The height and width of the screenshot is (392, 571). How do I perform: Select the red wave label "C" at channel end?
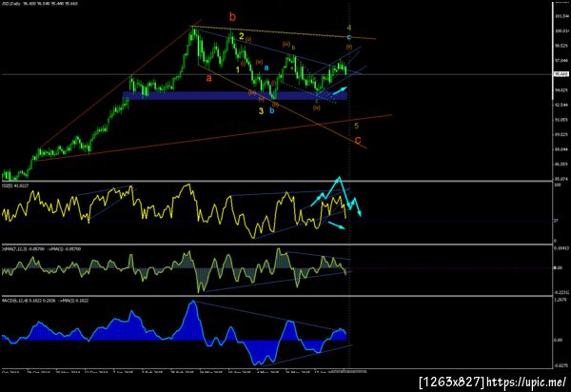click(358, 140)
